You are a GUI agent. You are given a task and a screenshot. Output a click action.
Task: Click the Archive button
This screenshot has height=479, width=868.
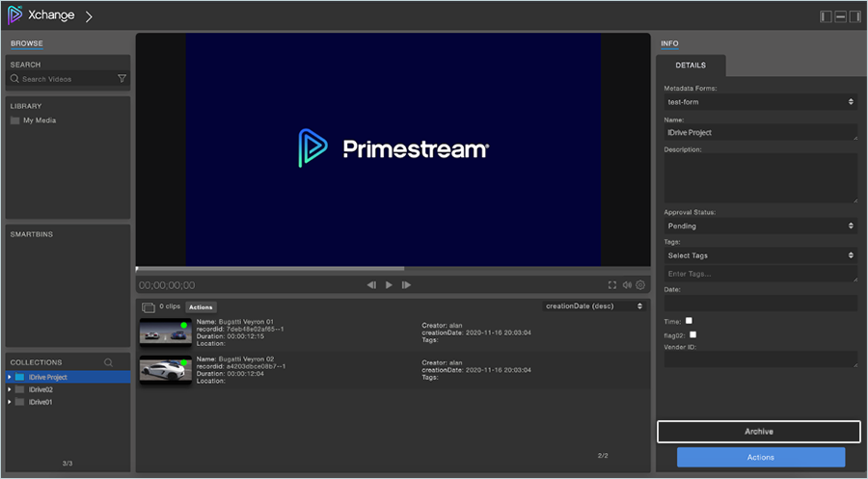click(x=759, y=432)
